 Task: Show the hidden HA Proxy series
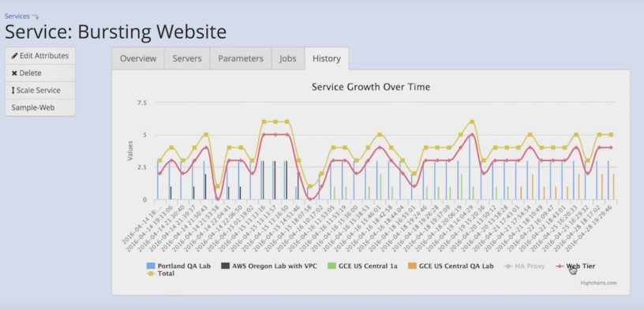click(525, 266)
